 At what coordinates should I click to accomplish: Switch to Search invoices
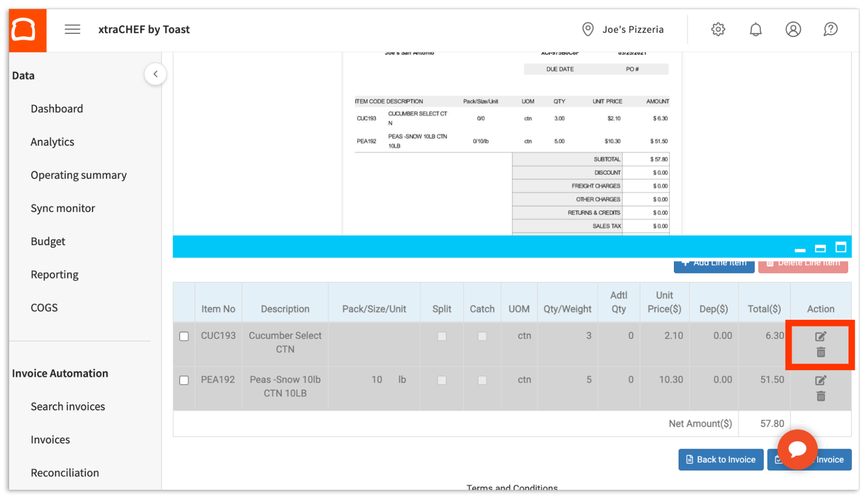point(68,406)
